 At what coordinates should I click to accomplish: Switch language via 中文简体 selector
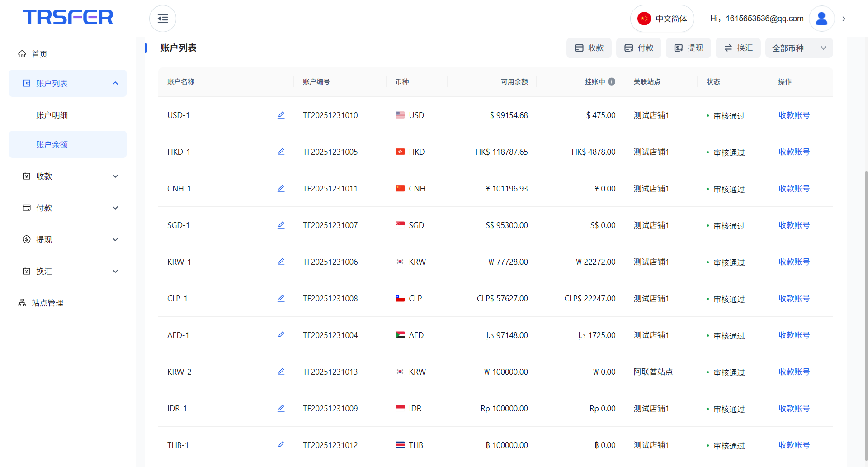662,19
